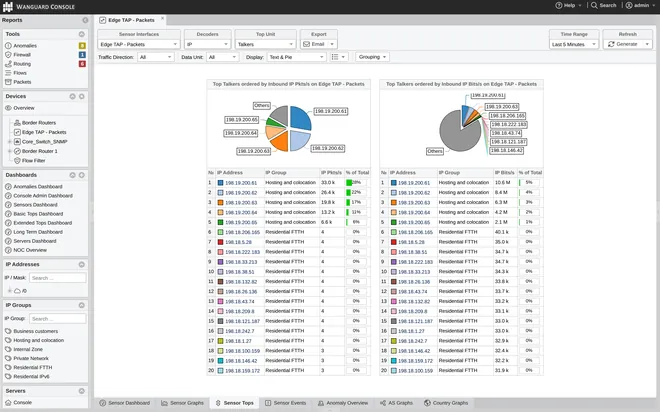
Task: Open the Routing tool
Action: pyautogui.click(x=22, y=64)
